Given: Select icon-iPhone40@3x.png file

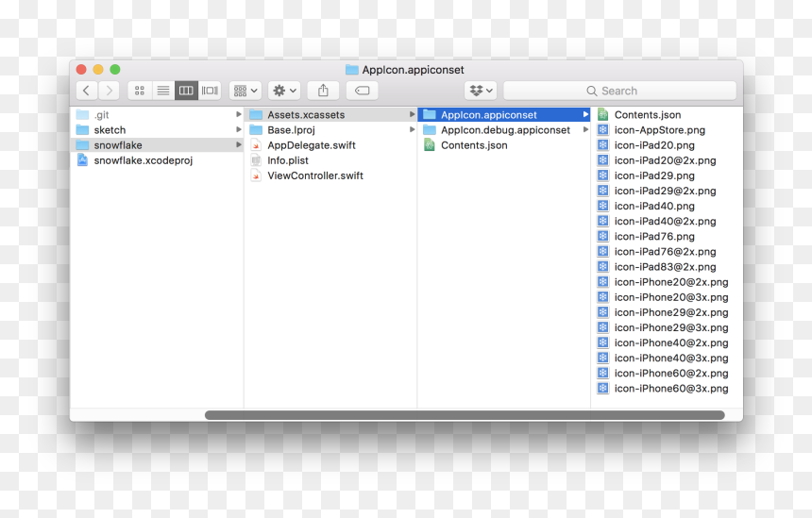Looking at the screenshot, I should point(663,358).
